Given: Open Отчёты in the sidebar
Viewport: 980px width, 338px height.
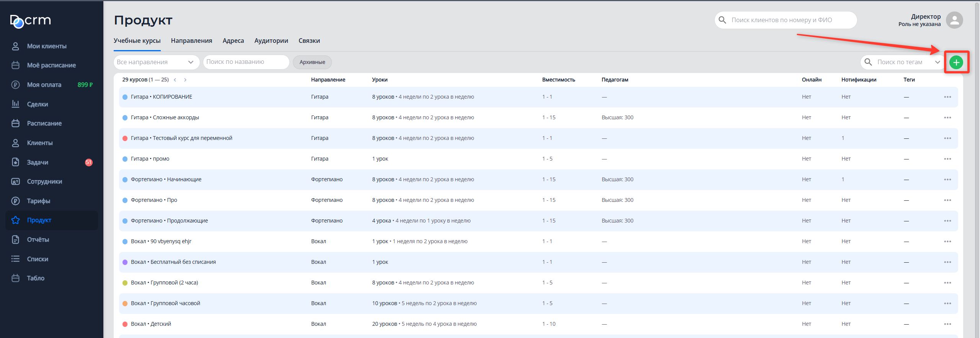Looking at the screenshot, I should click(x=38, y=240).
